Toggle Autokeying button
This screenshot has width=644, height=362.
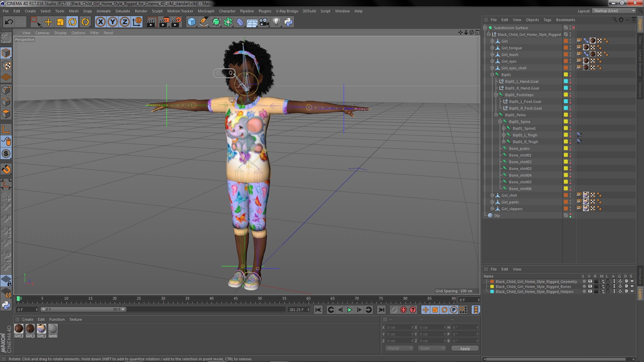404,310
